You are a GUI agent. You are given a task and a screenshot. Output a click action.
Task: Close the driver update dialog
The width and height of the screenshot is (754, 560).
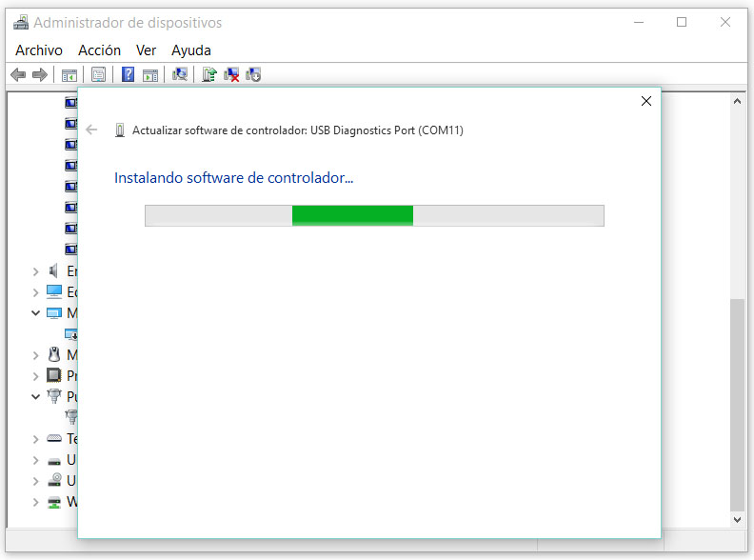click(646, 101)
